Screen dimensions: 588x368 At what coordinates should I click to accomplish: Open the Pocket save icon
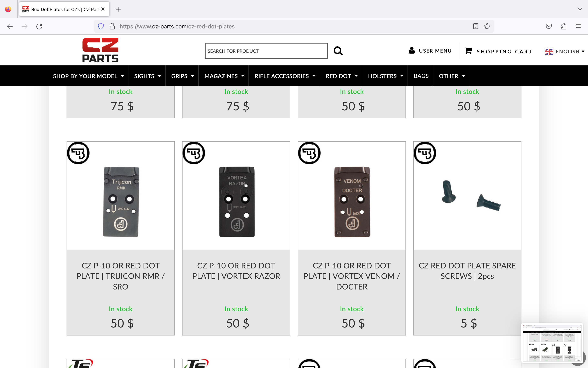[x=549, y=26]
